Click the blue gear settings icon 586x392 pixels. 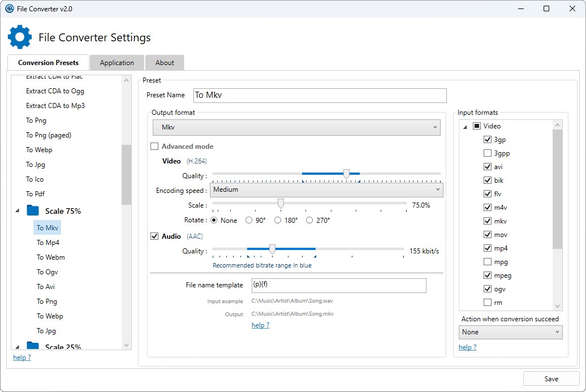click(x=20, y=37)
